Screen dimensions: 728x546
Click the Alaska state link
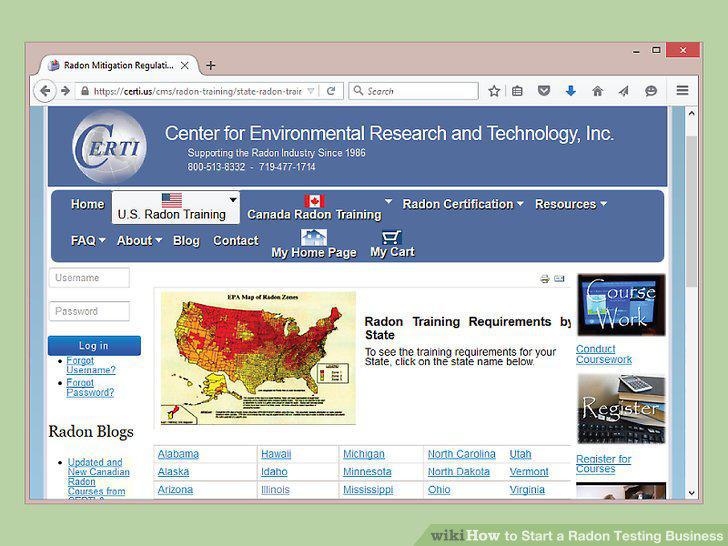pyautogui.click(x=173, y=472)
